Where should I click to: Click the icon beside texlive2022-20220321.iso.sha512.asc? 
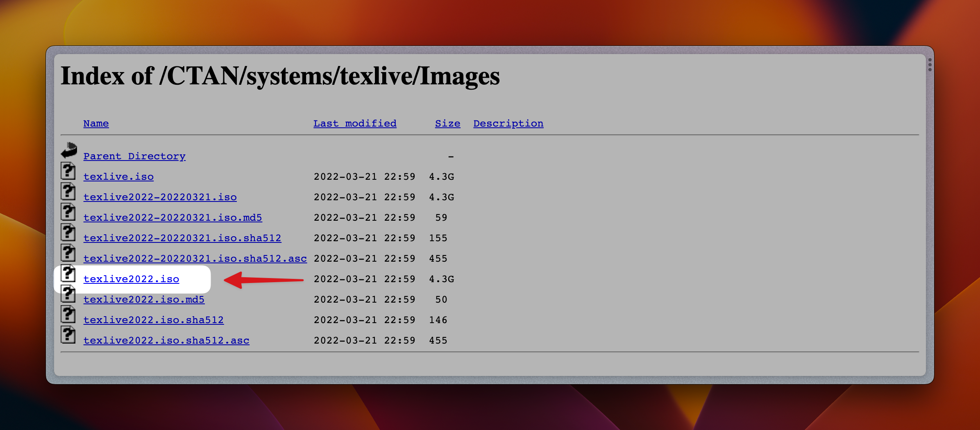pos(68,253)
